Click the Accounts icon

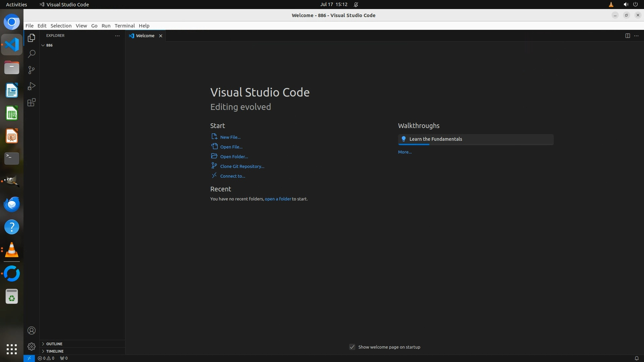coord(32,330)
